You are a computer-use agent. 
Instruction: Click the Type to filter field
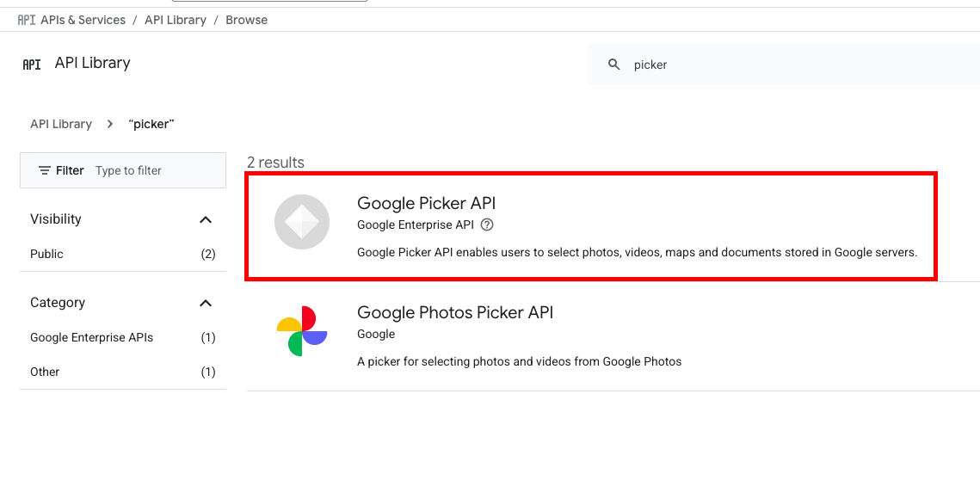[128, 170]
